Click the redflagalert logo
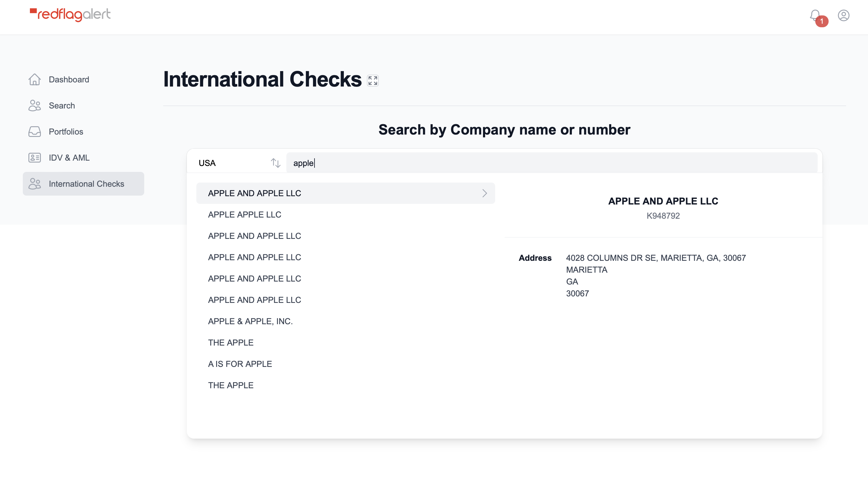This screenshot has width=868, height=489. (x=70, y=15)
